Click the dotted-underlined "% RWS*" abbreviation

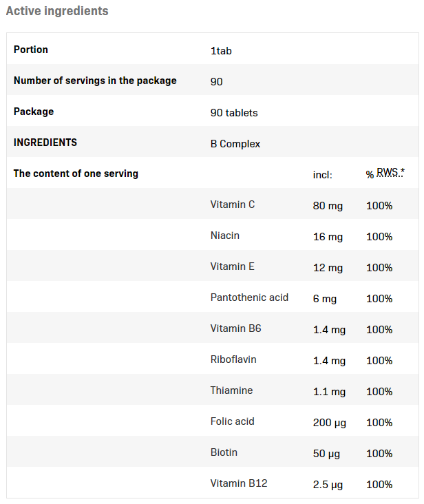(385, 174)
